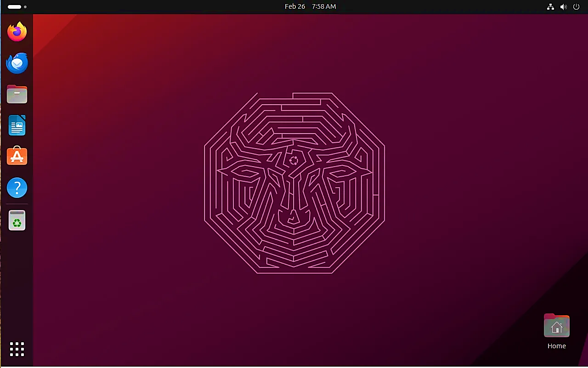
Task: Click the Home label under folder icon
Action: click(556, 346)
